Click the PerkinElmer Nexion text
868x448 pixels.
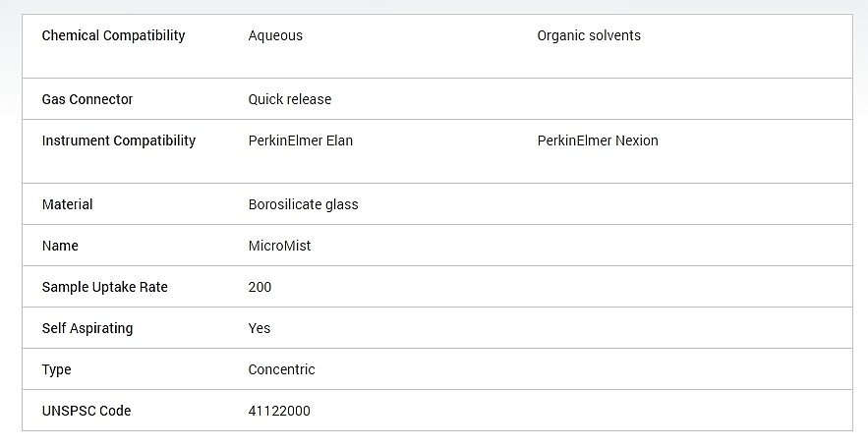click(x=598, y=141)
